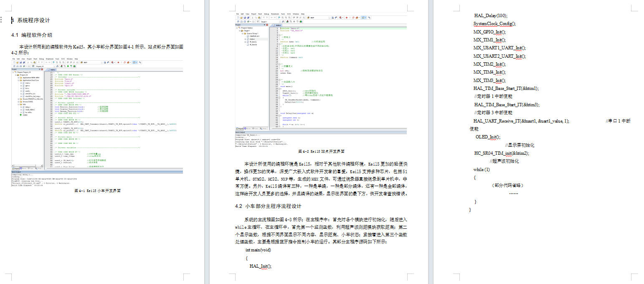The width and height of the screenshot is (644, 284).
Task: Click the Kill All Breakpoints button
Action: tap(357, 18)
